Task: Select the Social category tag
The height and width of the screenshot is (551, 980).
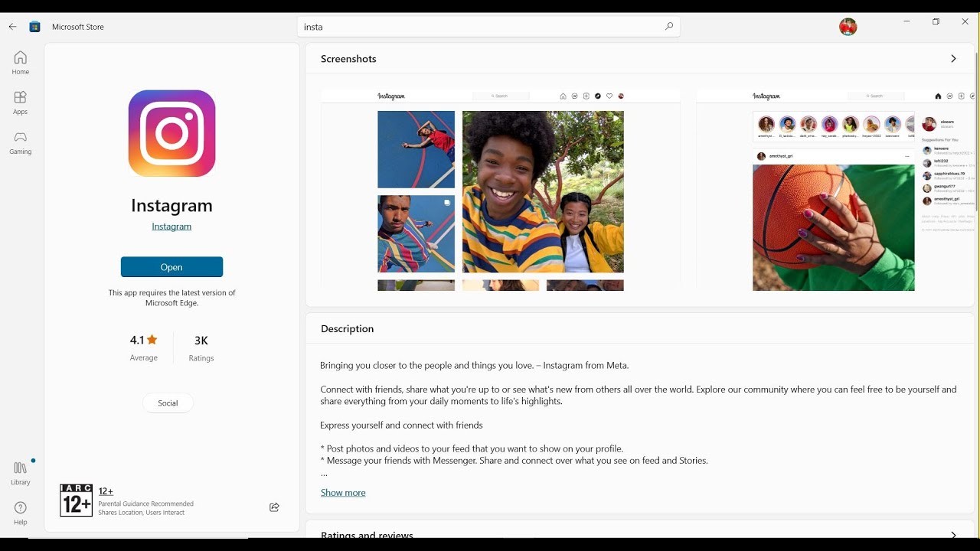Action: click(x=168, y=403)
